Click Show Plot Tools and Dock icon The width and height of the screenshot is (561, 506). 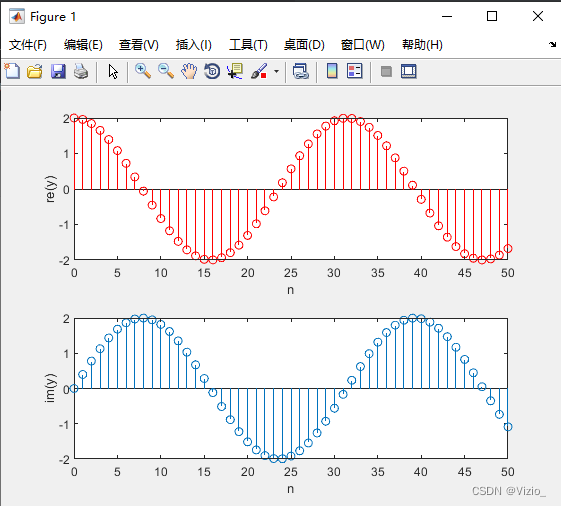[409, 71]
